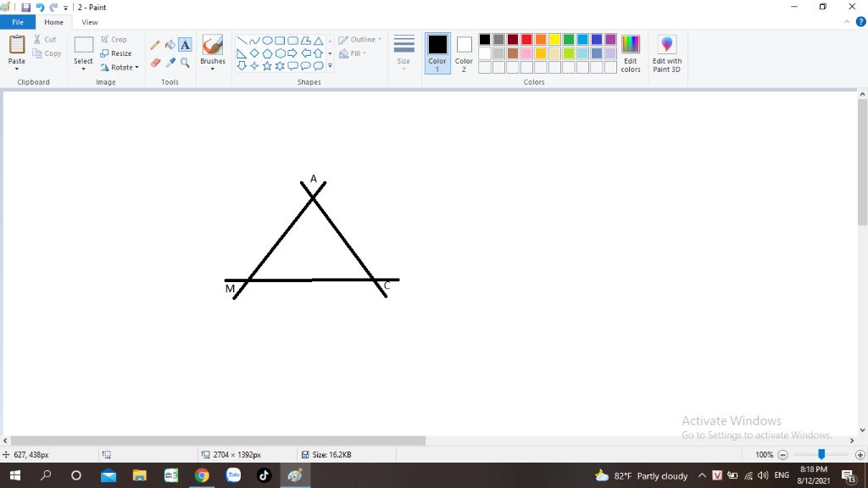Screen dimensions: 868x488
Task: Click the Redo arrow in title bar
Action: click(53, 7)
